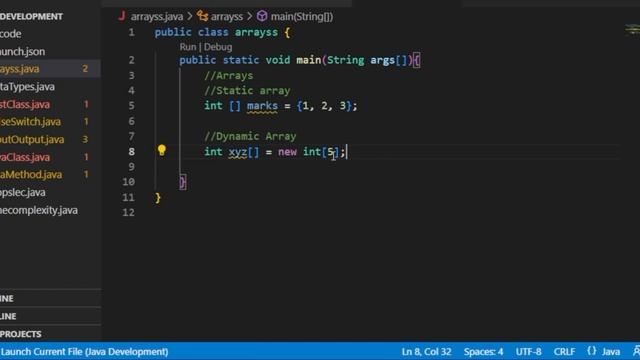Click Launch Current File in status bar
The width and height of the screenshot is (640, 360).
(x=84, y=351)
